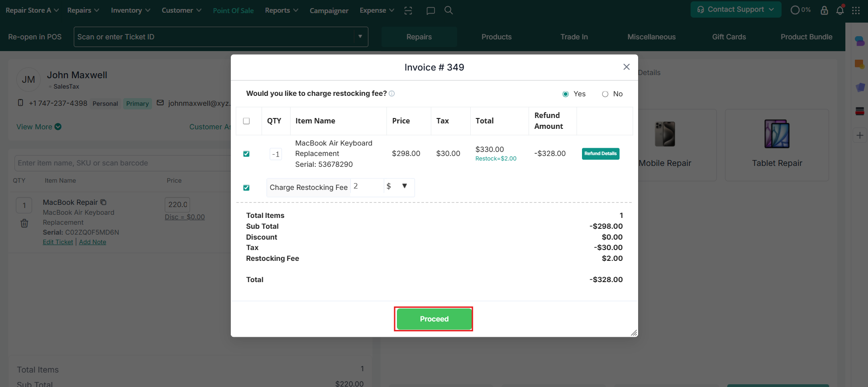This screenshot has width=868, height=387.
Task: Click the JM customer avatar
Action: click(x=28, y=80)
